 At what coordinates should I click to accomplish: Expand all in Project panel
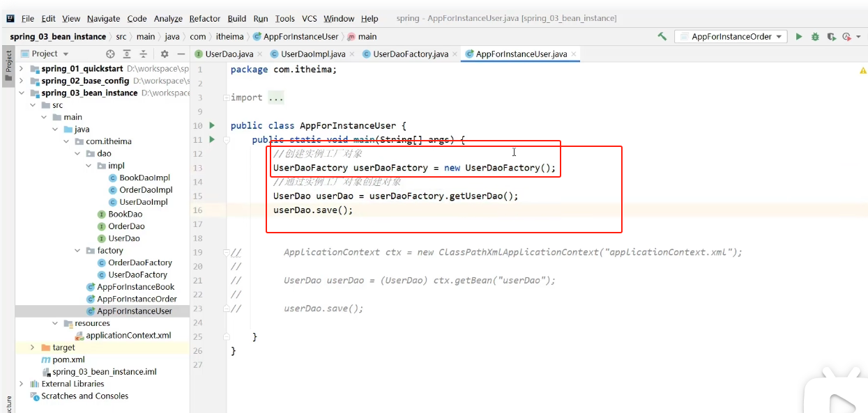pyautogui.click(x=127, y=54)
